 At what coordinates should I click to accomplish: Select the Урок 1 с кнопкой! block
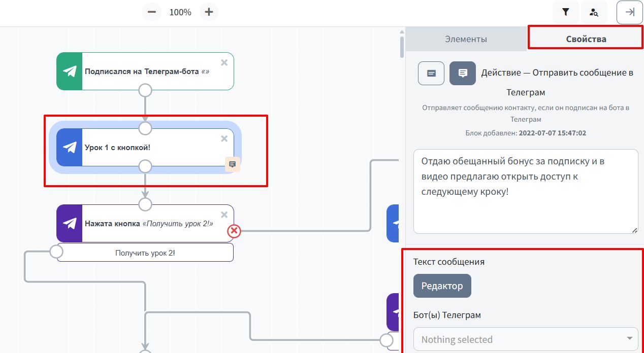tap(145, 148)
